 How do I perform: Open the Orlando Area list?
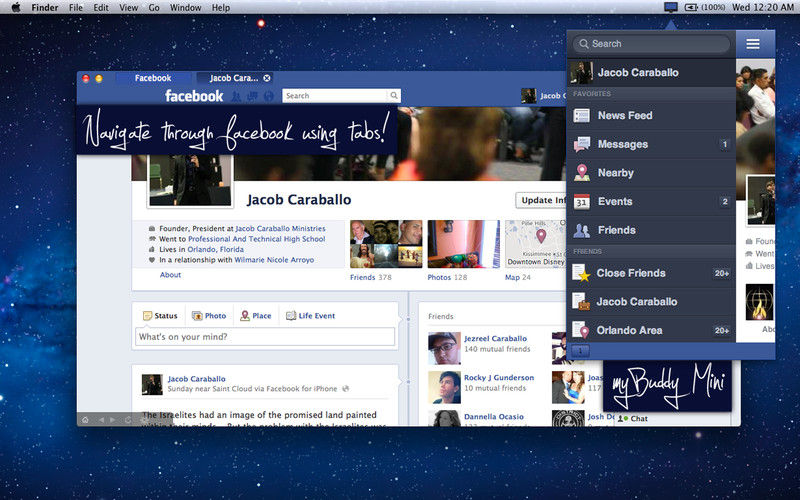click(x=651, y=330)
